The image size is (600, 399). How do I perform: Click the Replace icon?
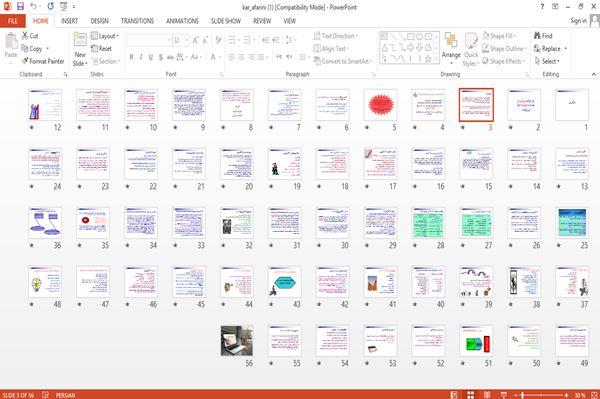[x=538, y=49]
